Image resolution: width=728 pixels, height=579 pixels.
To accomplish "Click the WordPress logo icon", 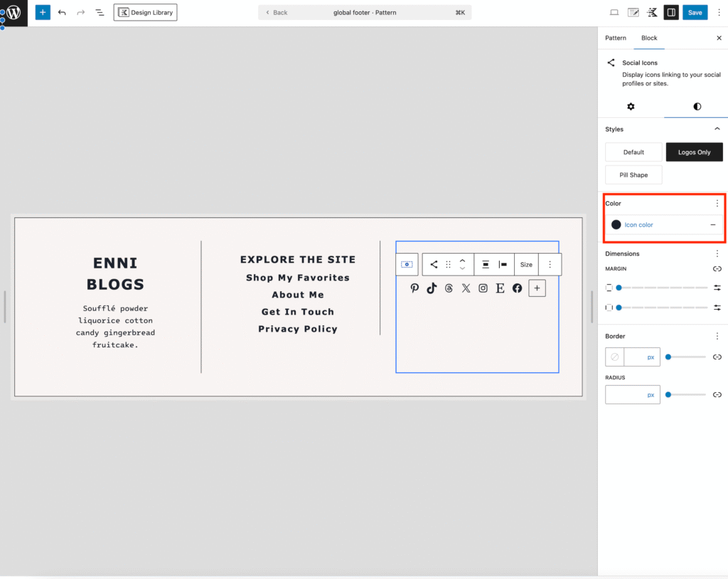I will [x=14, y=13].
